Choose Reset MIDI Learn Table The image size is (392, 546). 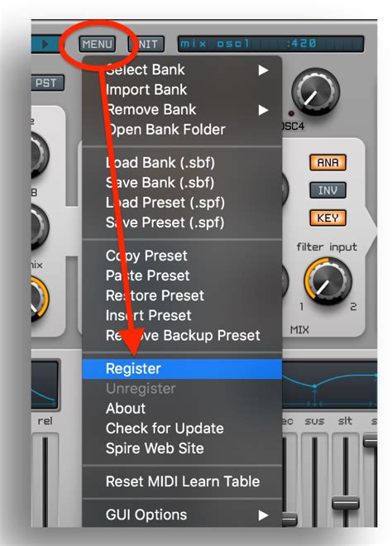[182, 481]
